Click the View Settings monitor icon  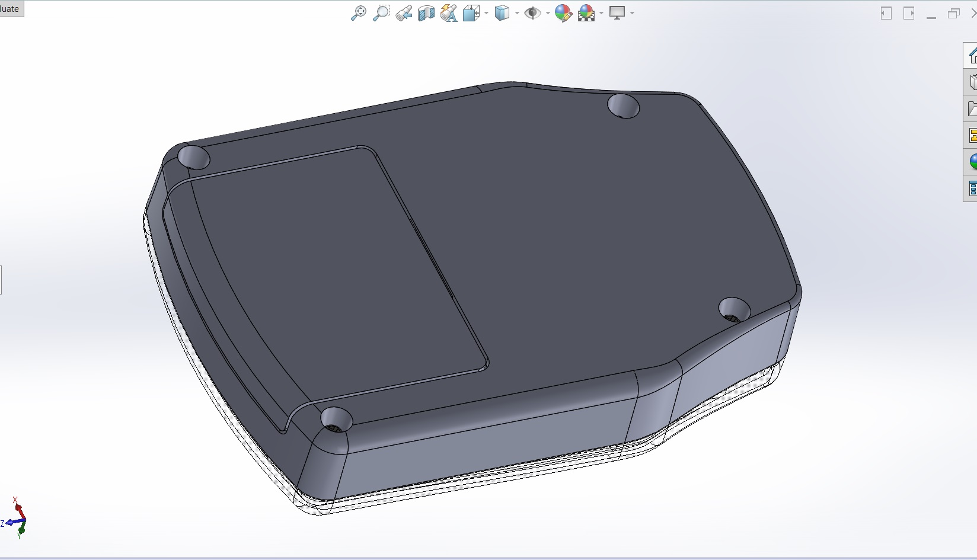(x=617, y=13)
